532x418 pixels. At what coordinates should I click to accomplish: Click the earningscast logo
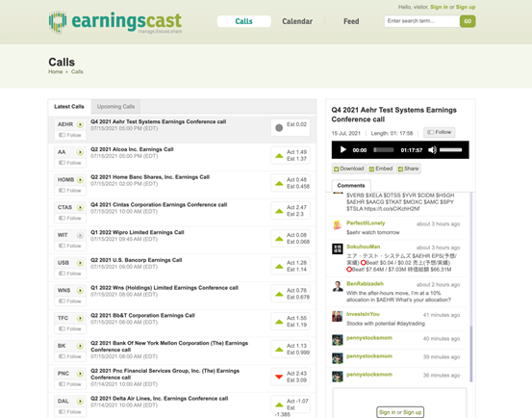coord(115,22)
